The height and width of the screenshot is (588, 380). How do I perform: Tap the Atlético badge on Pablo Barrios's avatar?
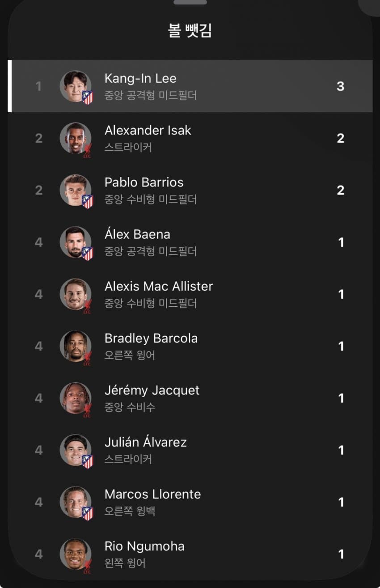tap(88, 202)
